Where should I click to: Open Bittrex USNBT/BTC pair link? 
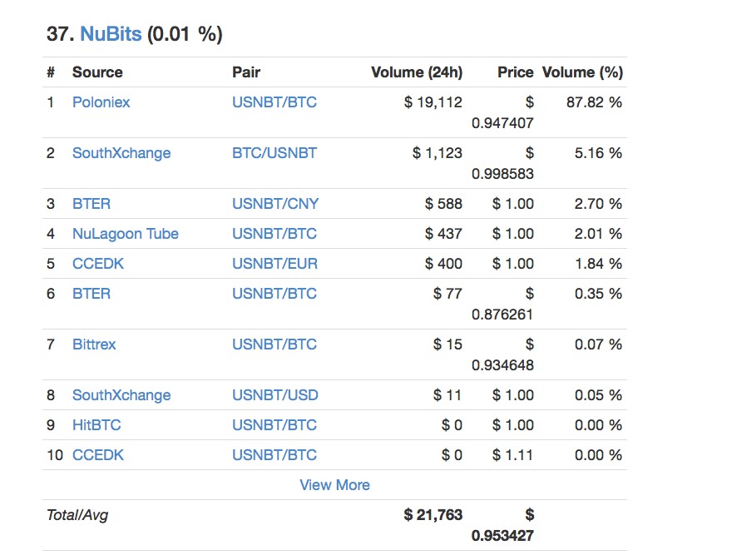274,344
